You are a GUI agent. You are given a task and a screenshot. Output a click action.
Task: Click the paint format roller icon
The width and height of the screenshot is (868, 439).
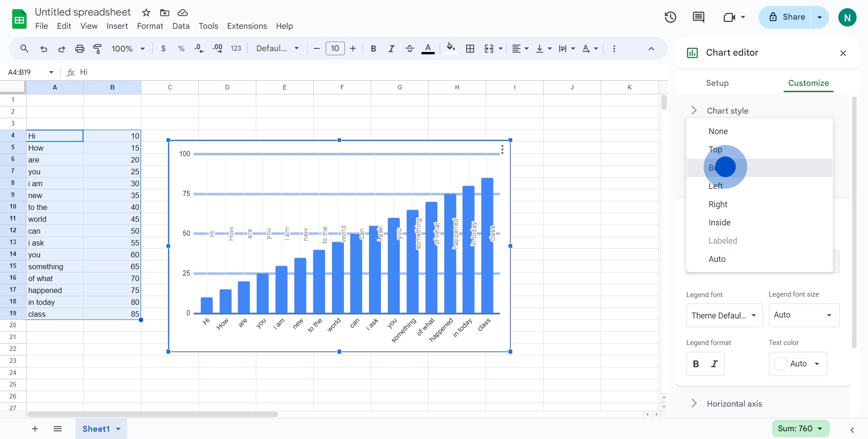coord(97,49)
